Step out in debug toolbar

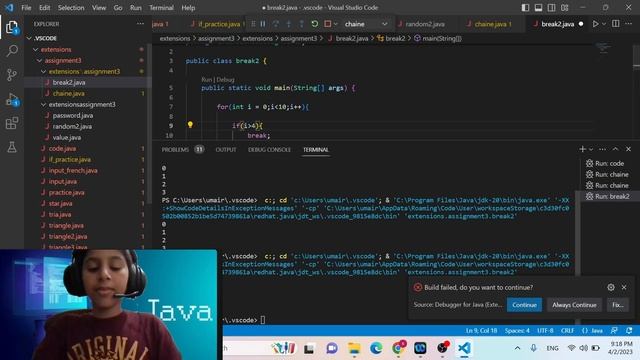tap(301, 24)
